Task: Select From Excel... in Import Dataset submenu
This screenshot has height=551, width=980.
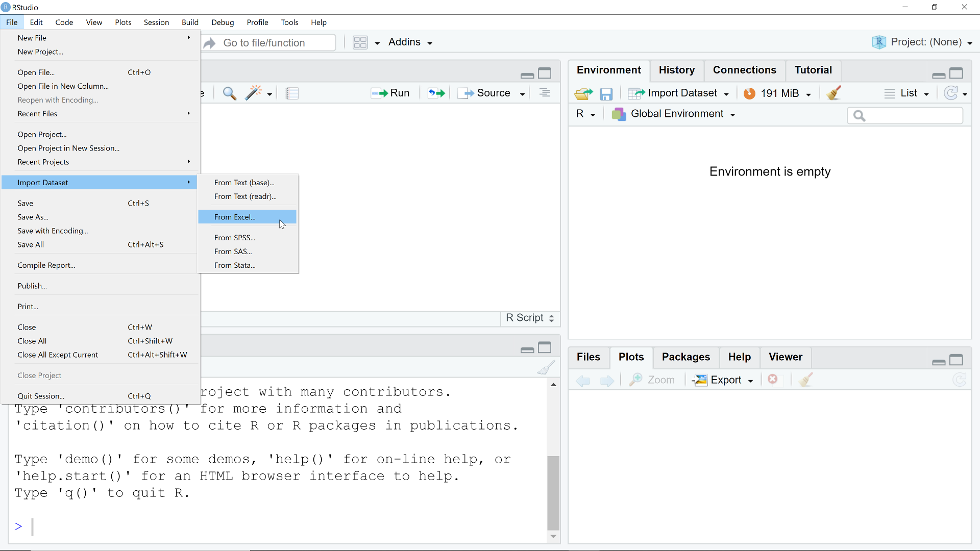Action: (x=235, y=217)
